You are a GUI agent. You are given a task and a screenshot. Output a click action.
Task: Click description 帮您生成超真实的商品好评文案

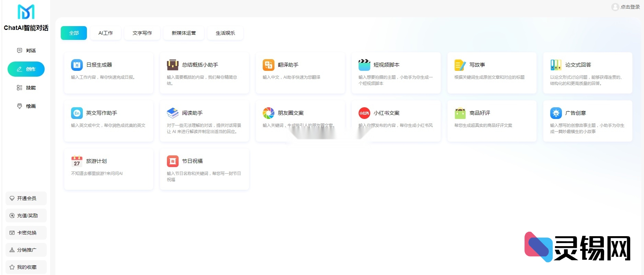point(483,125)
